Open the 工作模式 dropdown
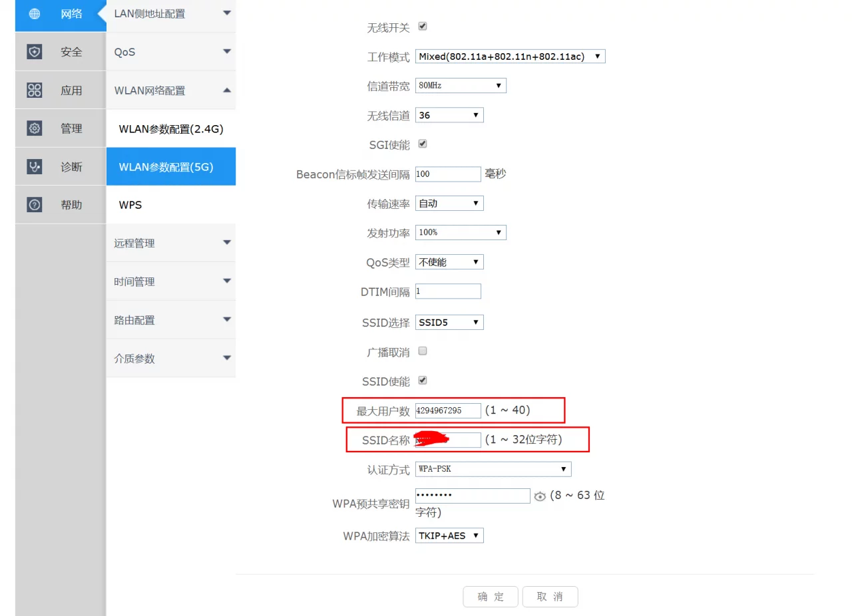This screenshot has width=852, height=616. coord(510,56)
